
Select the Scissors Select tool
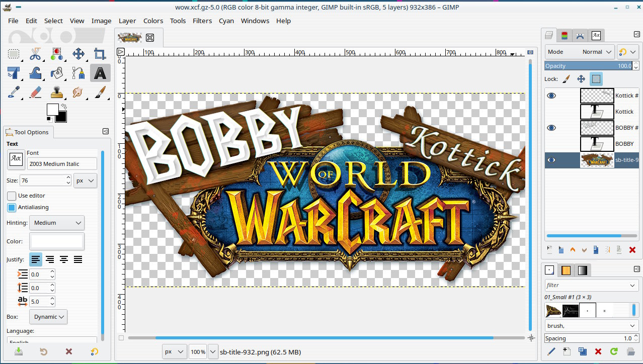click(35, 54)
